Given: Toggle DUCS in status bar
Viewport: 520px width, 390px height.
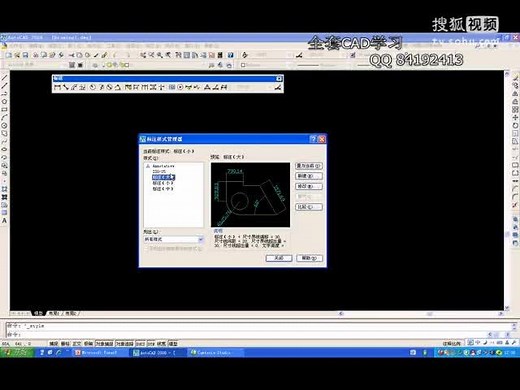Looking at the screenshot, I should coord(140,343).
